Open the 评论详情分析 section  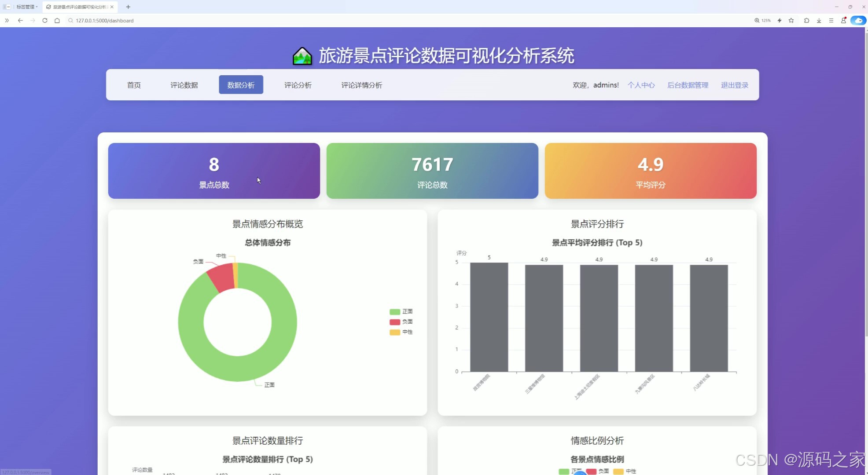[x=361, y=85]
